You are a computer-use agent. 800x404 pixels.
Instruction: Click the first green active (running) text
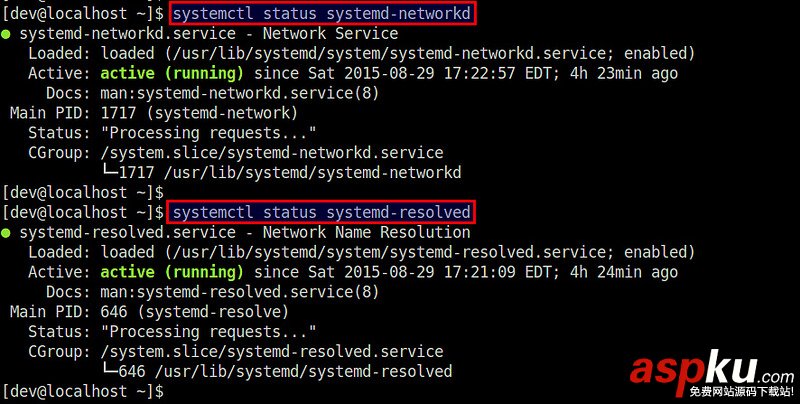pos(172,73)
